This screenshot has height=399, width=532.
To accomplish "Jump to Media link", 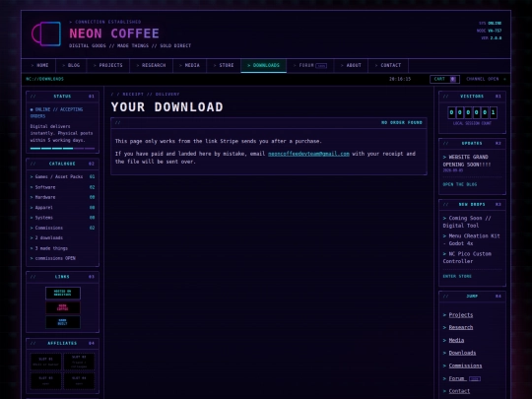I will [456, 340].
